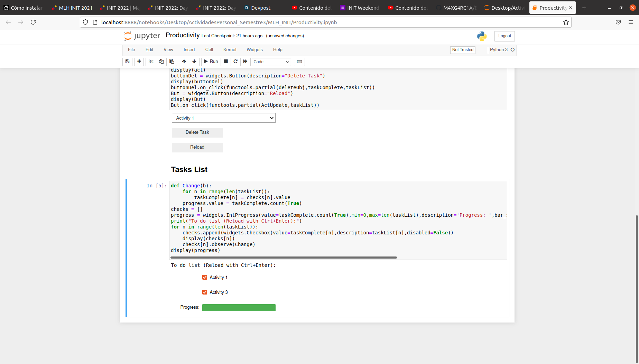Open the cell type Code dropdown
The width and height of the screenshot is (639, 364).
(271, 62)
